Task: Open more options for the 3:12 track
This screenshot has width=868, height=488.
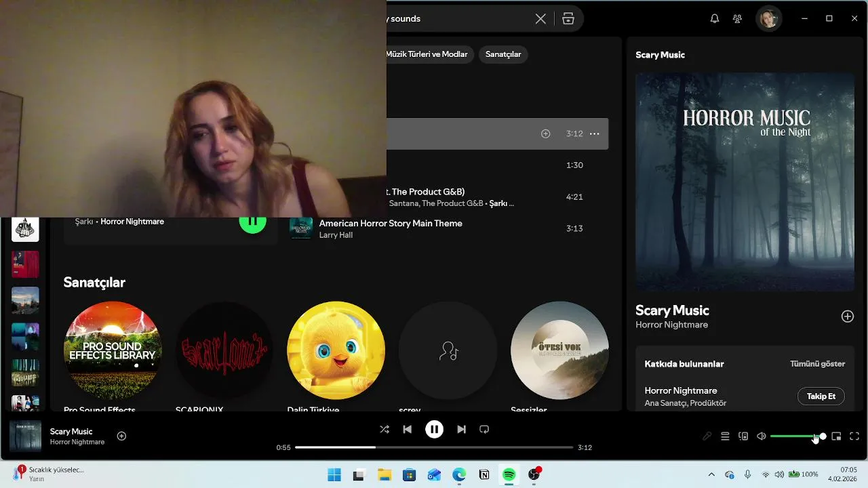Action: point(594,134)
